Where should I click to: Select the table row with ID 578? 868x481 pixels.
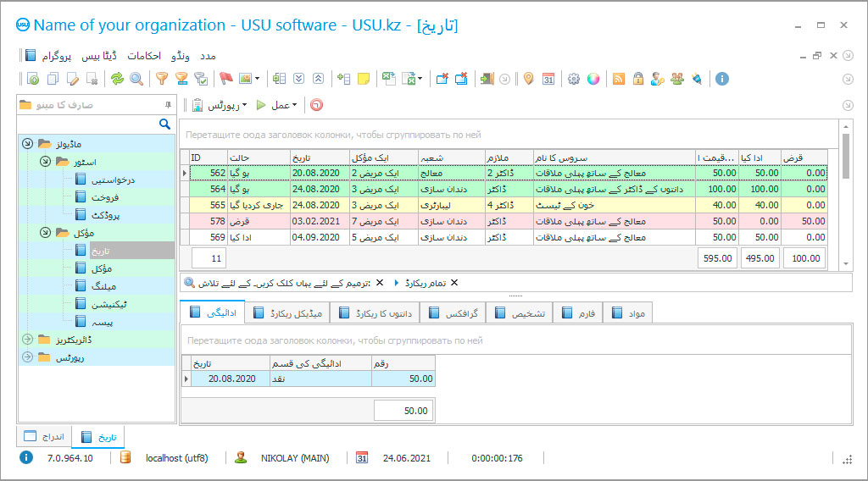pyautogui.click(x=509, y=221)
